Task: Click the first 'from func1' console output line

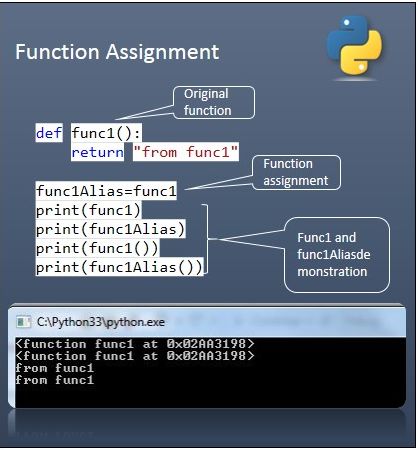Action: [x=55, y=368]
